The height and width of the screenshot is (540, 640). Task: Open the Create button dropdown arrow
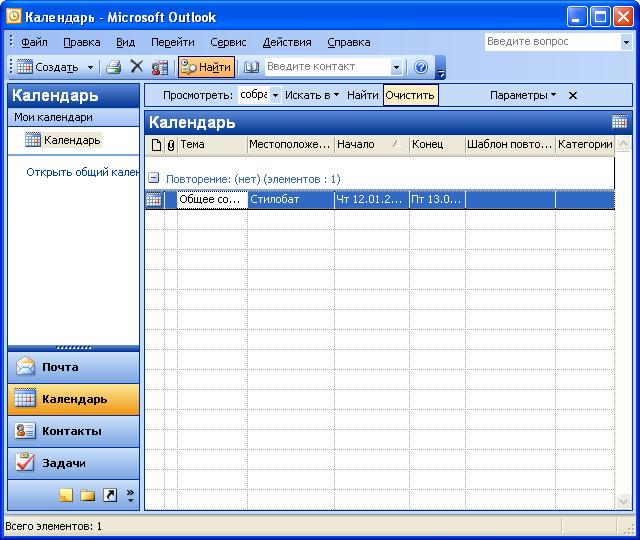pos(91,67)
